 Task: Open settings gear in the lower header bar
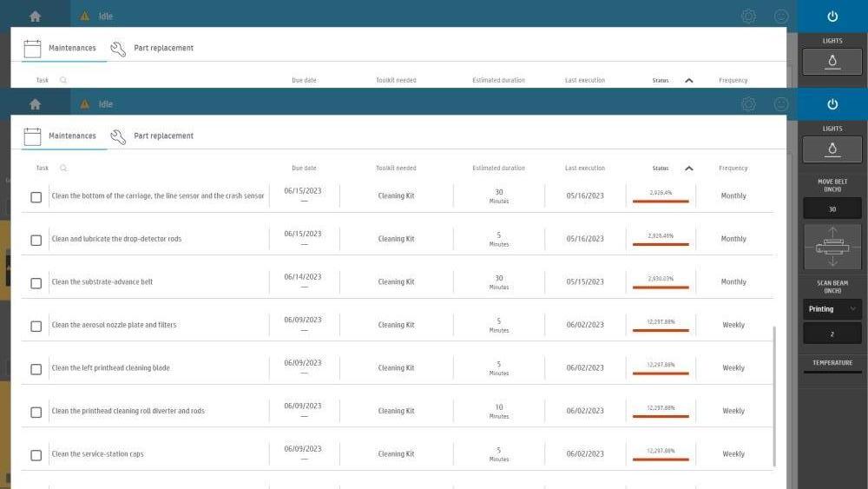(748, 104)
